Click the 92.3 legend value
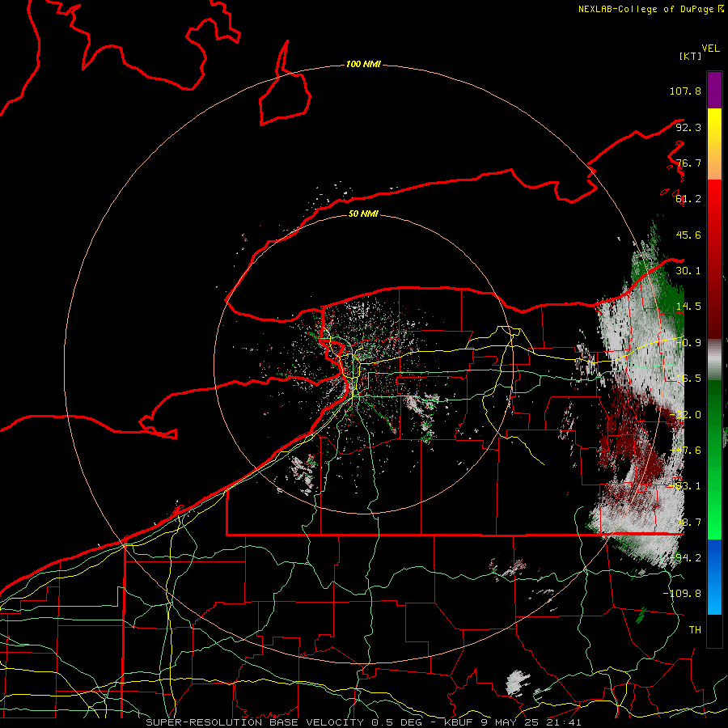The width and height of the screenshot is (728, 728). click(x=688, y=127)
